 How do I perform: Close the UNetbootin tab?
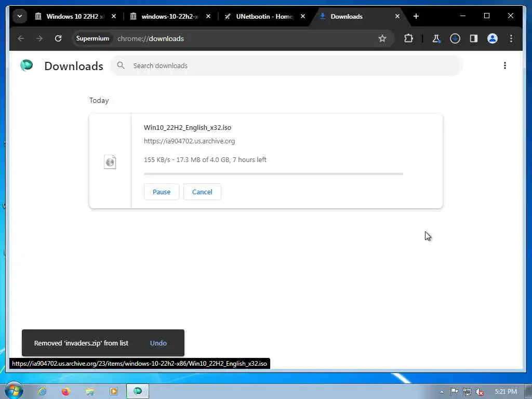tap(303, 16)
